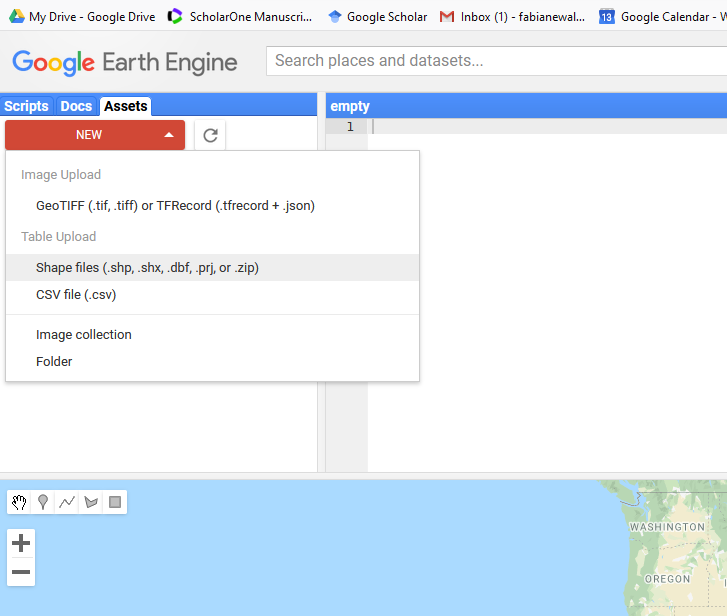
Task: Open the My Drive Google Drive bookmark
Action: [x=82, y=17]
